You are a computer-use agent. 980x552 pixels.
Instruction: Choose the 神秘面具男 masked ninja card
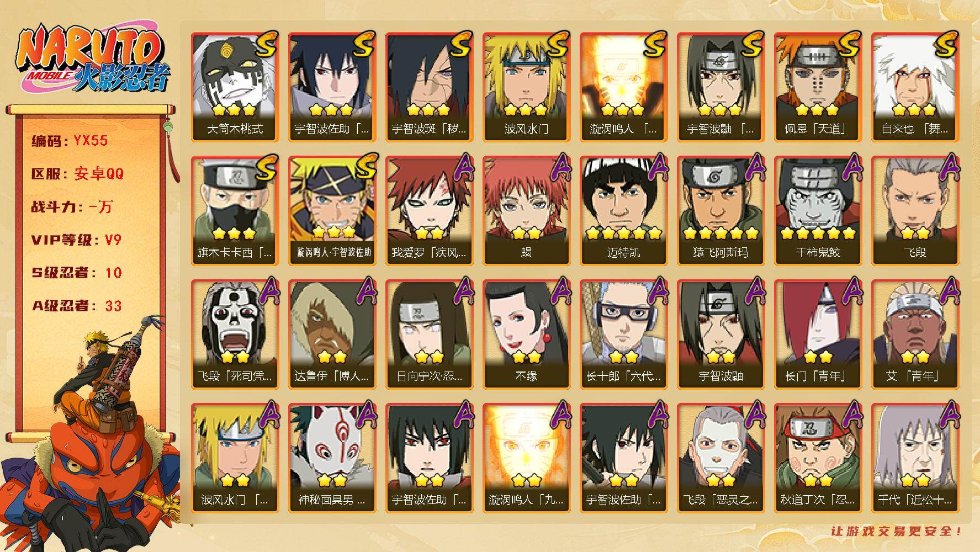coord(332,458)
